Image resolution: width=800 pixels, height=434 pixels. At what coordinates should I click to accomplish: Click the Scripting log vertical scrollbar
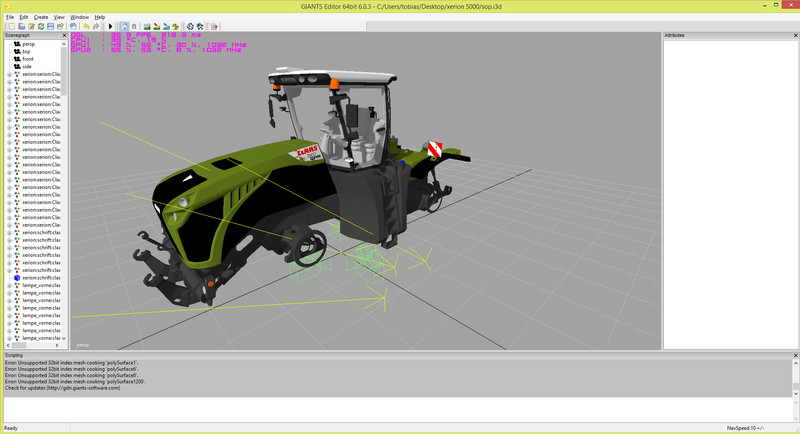tap(795, 376)
